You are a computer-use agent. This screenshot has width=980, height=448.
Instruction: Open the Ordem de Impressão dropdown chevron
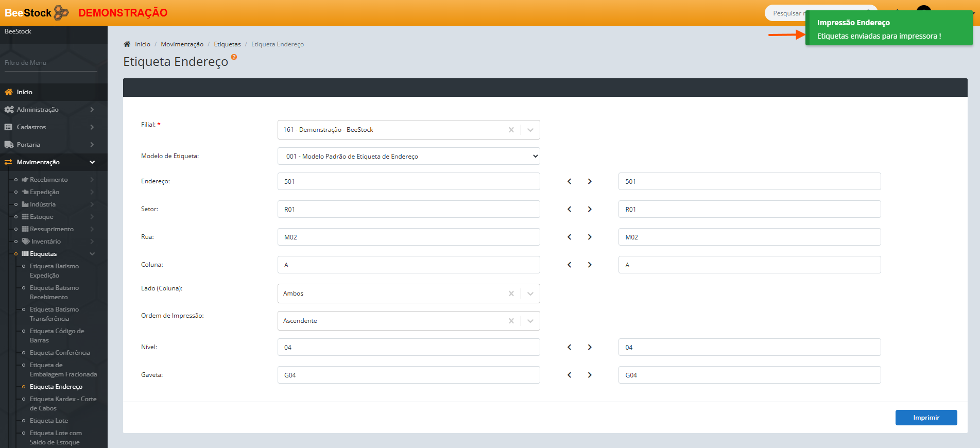tap(530, 321)
